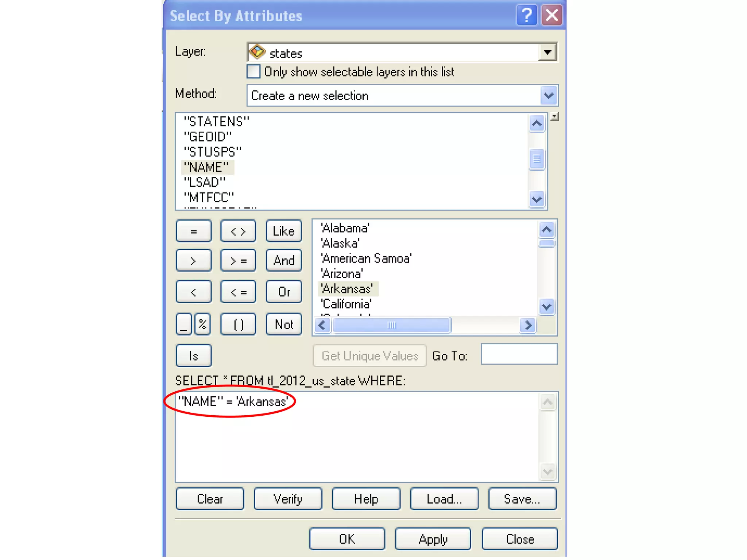The width and height of the screenshot is (747, 560).
Task: Insert parentheses with the ( ) button
Action: (x=238, y=324)
